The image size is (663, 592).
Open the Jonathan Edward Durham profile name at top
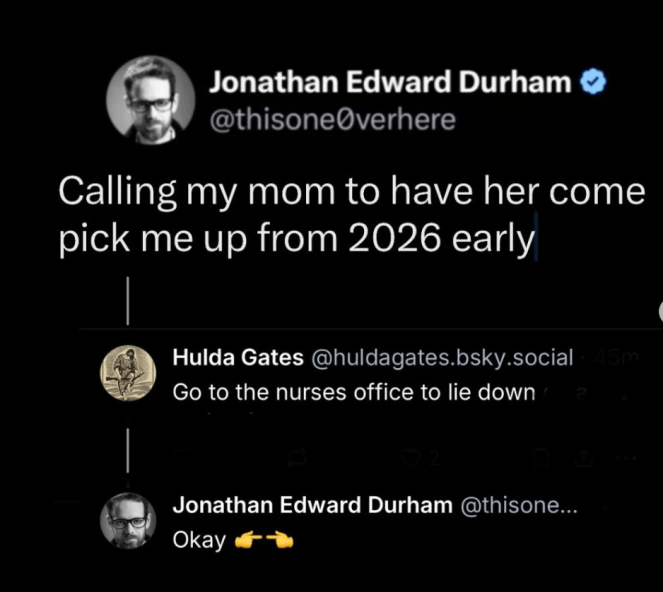(x=389, y=84)
